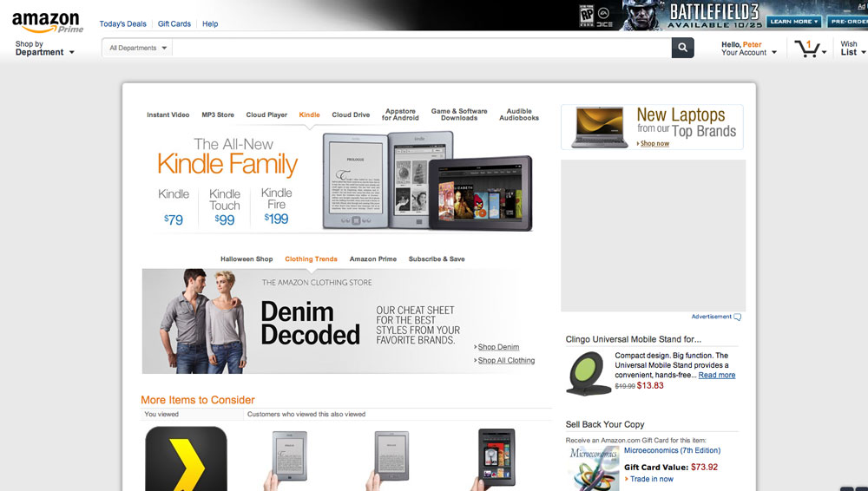868x491 pixels.
Task: Open the Wish List dropdown
Action: click(853, 49)
